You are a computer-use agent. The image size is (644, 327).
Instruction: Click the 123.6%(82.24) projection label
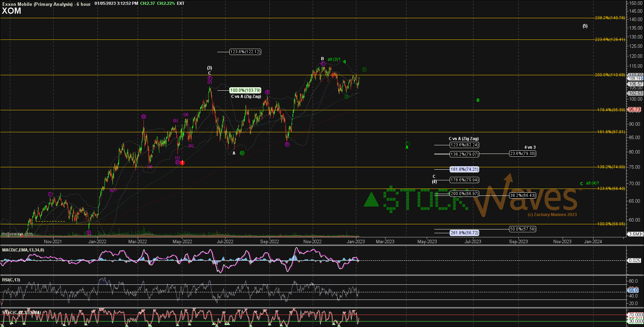[464, 145]
